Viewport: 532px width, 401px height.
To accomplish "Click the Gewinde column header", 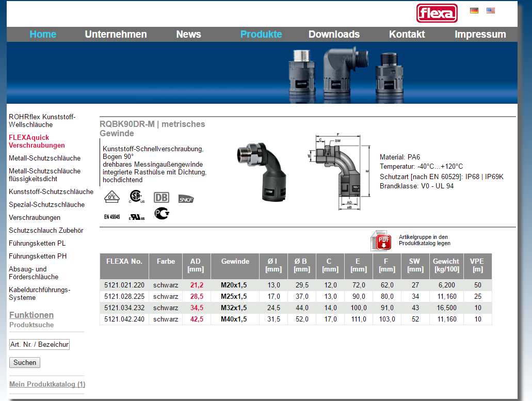I will (x=235, y=266).
